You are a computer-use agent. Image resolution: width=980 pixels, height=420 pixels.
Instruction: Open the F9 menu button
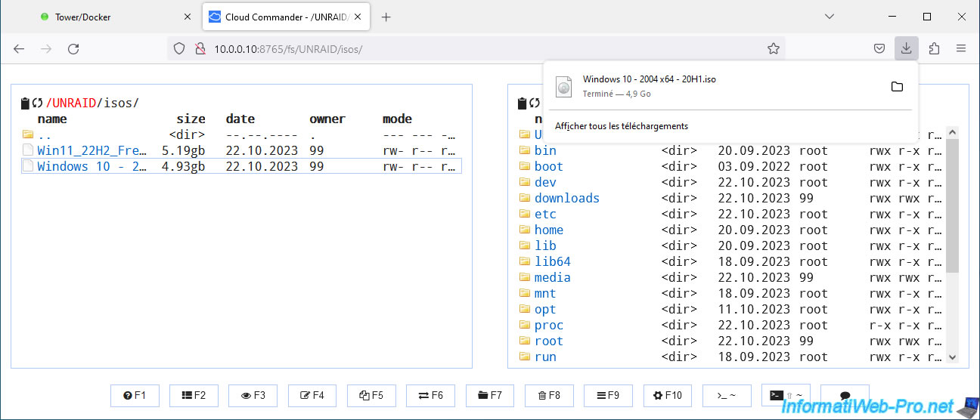[x=607, y=395]
